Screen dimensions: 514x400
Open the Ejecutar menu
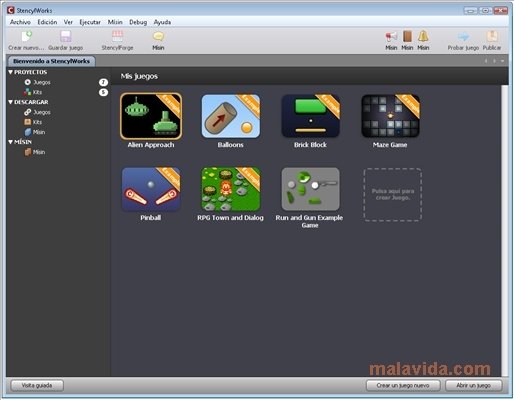click(x=90, y=22)
